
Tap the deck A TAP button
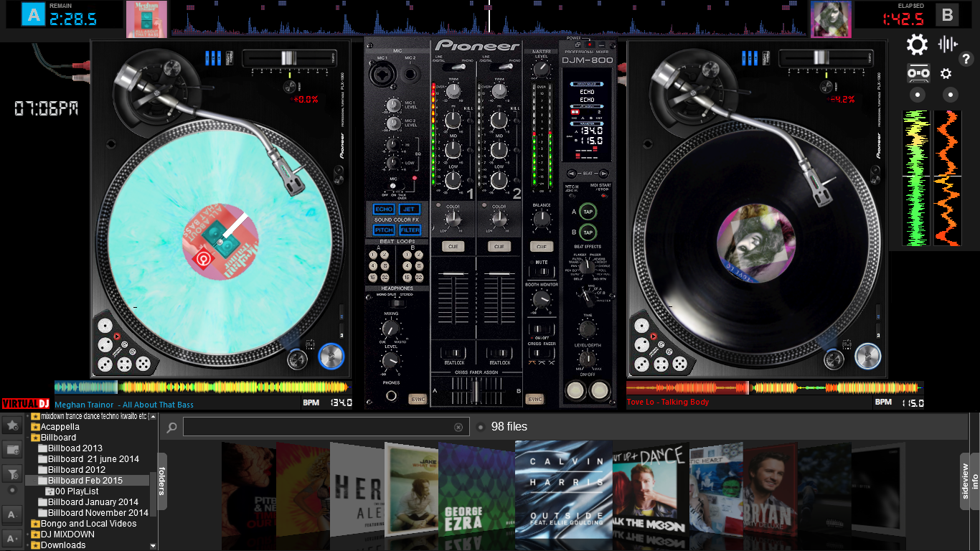[588, 212]
